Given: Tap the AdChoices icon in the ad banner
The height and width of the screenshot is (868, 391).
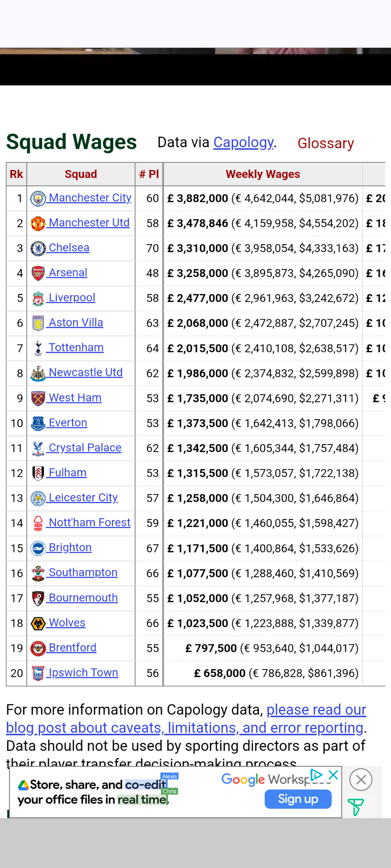Looking at the screenshot, I should (x=317, y=775).
